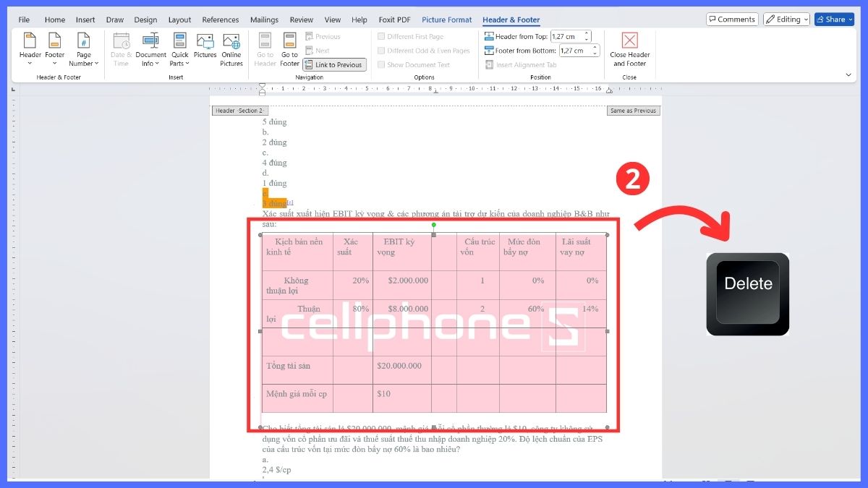Enable the Different First Page checkbox
Viewport: 868px width, 488px height.
click(x=381, y=36)
